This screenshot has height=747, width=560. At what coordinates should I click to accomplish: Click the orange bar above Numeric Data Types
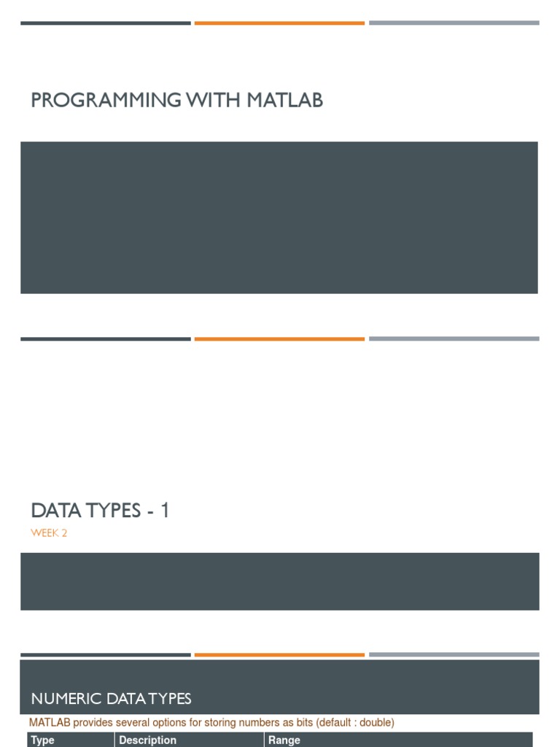(x=279, y=655)
